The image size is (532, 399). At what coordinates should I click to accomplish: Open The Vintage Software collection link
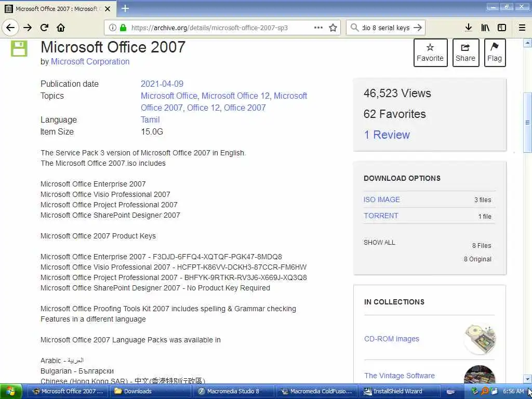[x=400, y=376]
